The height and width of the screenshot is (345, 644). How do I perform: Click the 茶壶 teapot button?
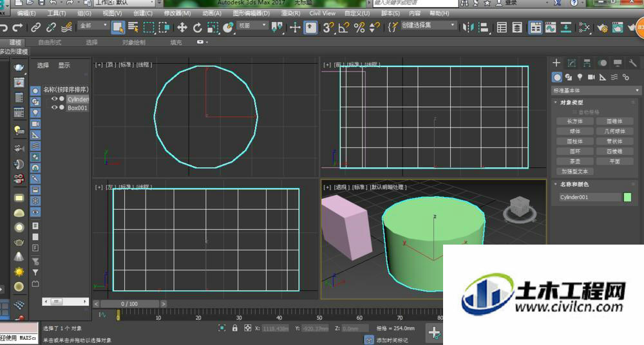pos(574,162)
